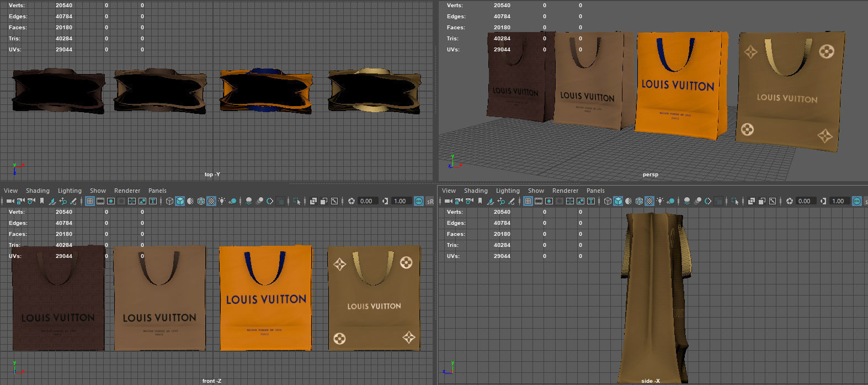Click gamma value 1.00 field in side panel

[839, 201]
